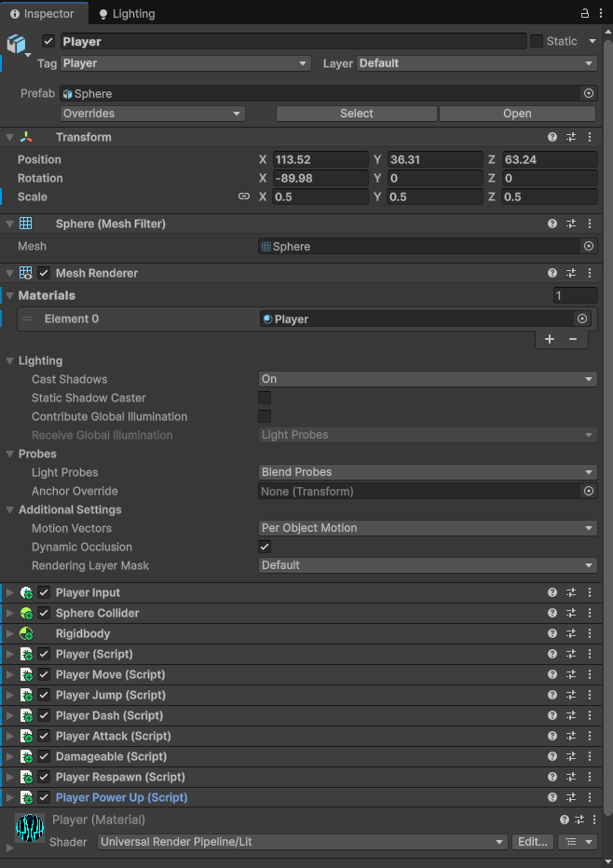
Task: Disable the Player Jump script checkbox
Action: [44, 695]
